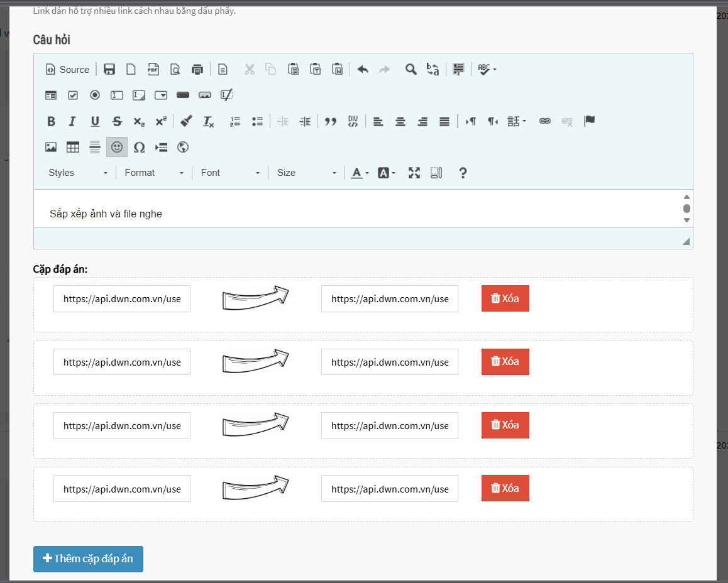Click Thêm cặp đáp án button

(x=88, y=558)
